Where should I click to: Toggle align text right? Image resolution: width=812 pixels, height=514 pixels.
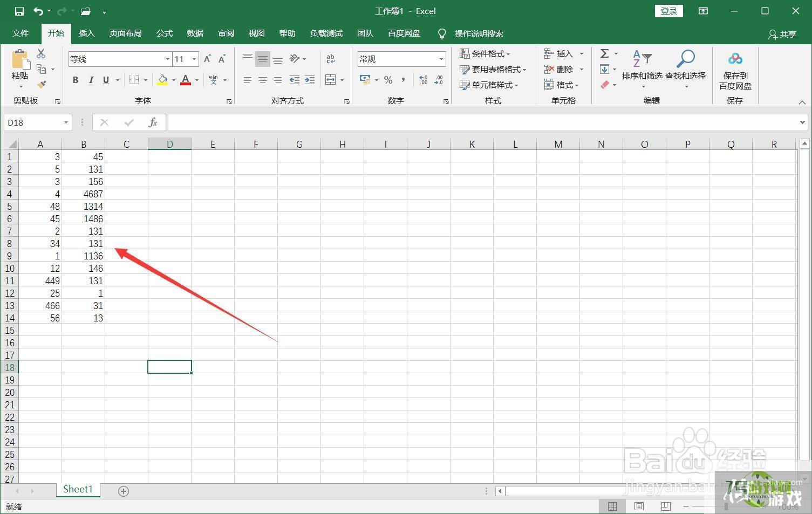pos(278,80)
